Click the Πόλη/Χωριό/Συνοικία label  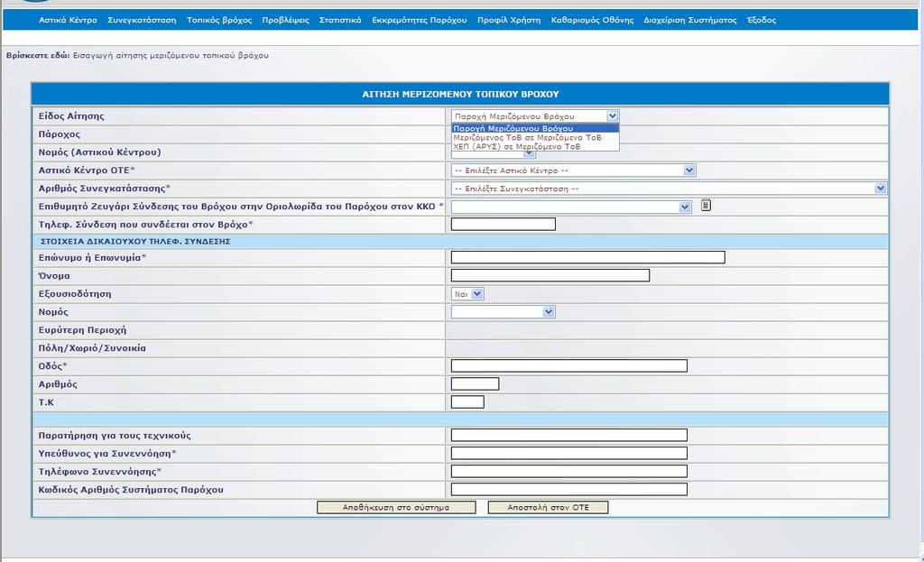coord(92,348)
